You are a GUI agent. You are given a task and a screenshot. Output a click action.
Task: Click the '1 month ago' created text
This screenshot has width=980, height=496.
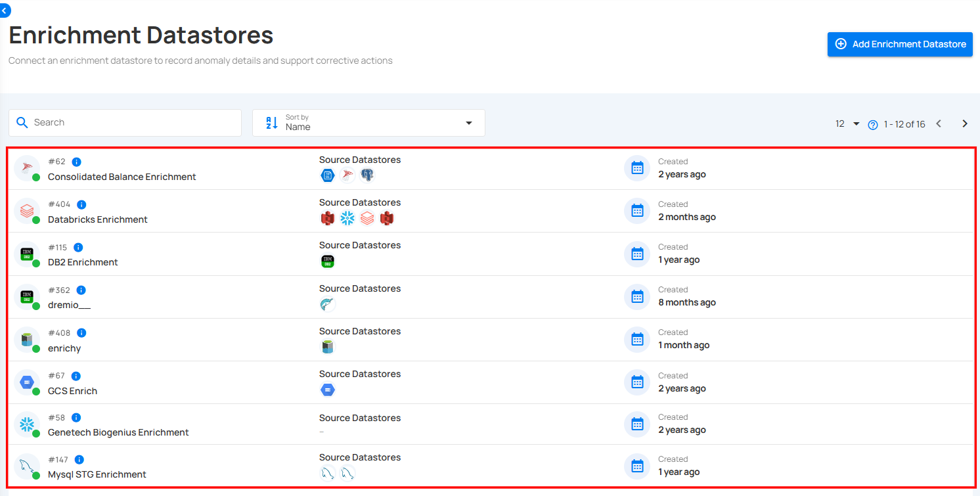point(684,345)
